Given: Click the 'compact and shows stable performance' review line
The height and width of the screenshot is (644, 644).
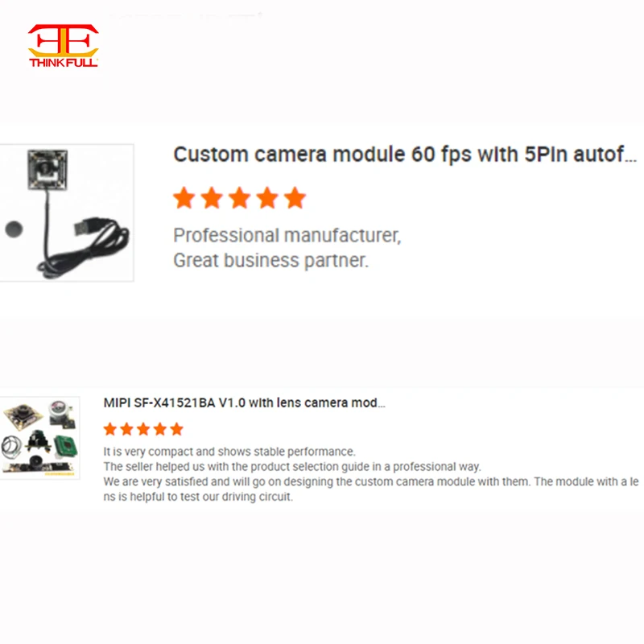Looking at the screenshot, I should click(x=229, y=452).
